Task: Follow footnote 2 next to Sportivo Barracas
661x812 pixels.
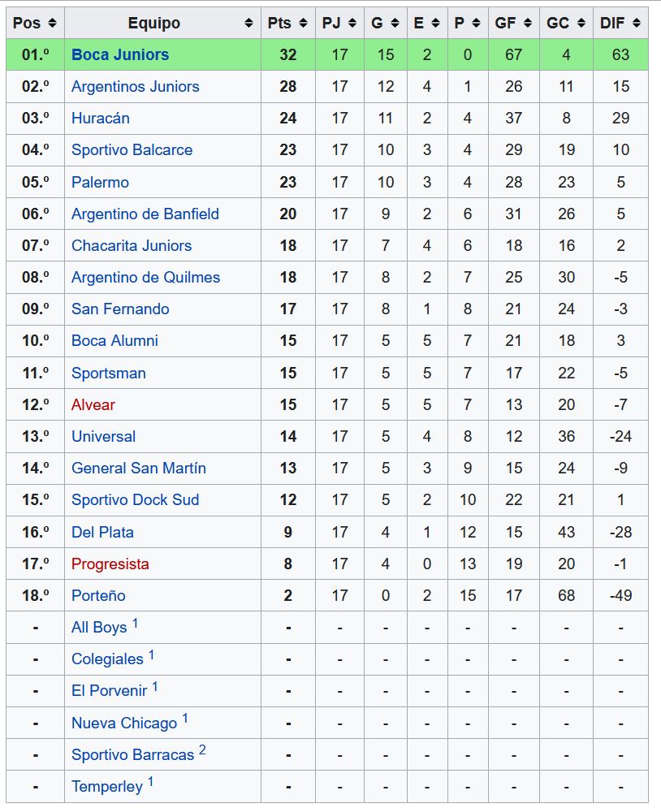Action: [x=202, y=749]
